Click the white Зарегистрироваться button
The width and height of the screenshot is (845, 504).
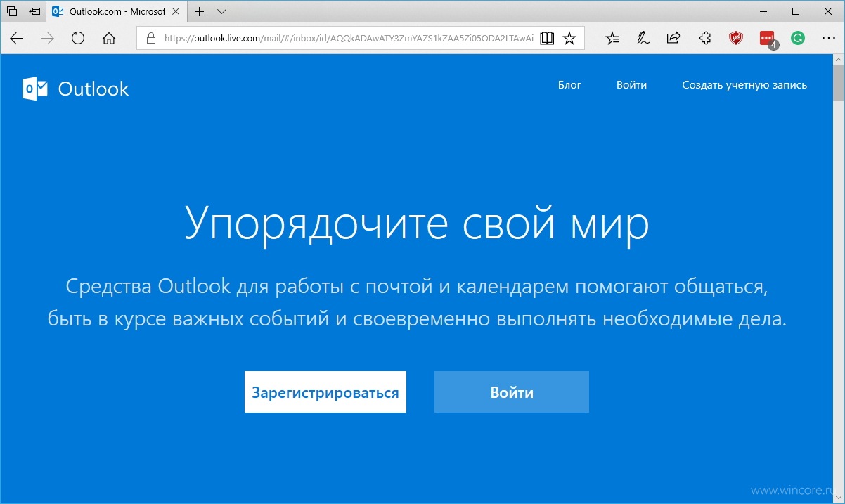point(325,392)
